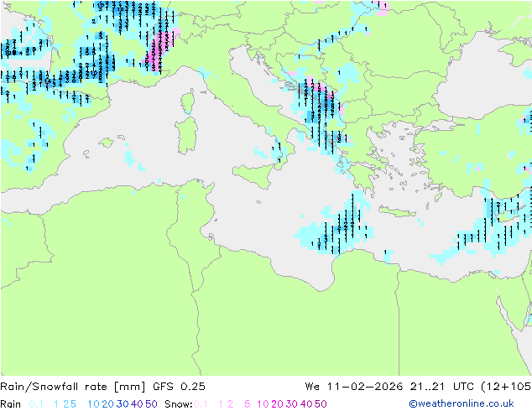The image size is (532, 411).
Task: Click Mallorca island on the map
Action: 107,143
